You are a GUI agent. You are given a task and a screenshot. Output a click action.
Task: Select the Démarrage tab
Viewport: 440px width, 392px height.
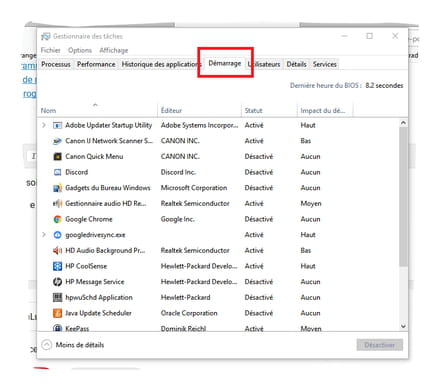coord(225,63)
